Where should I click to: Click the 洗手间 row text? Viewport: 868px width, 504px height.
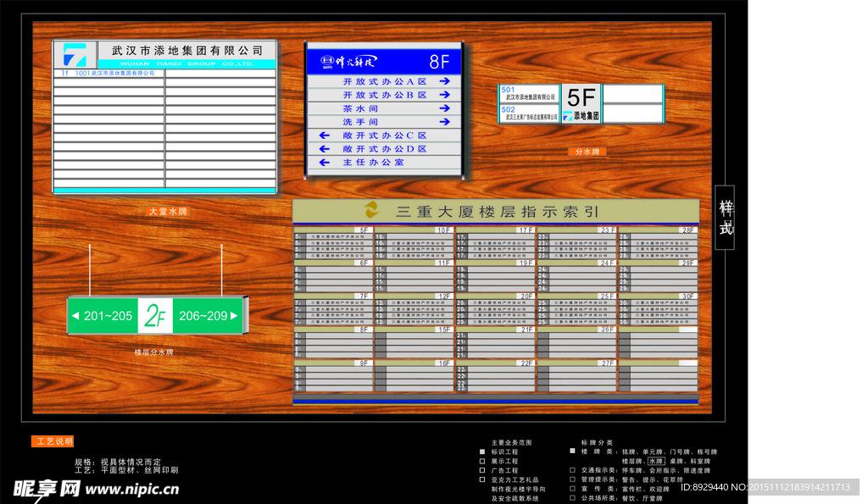pos(360,122)
